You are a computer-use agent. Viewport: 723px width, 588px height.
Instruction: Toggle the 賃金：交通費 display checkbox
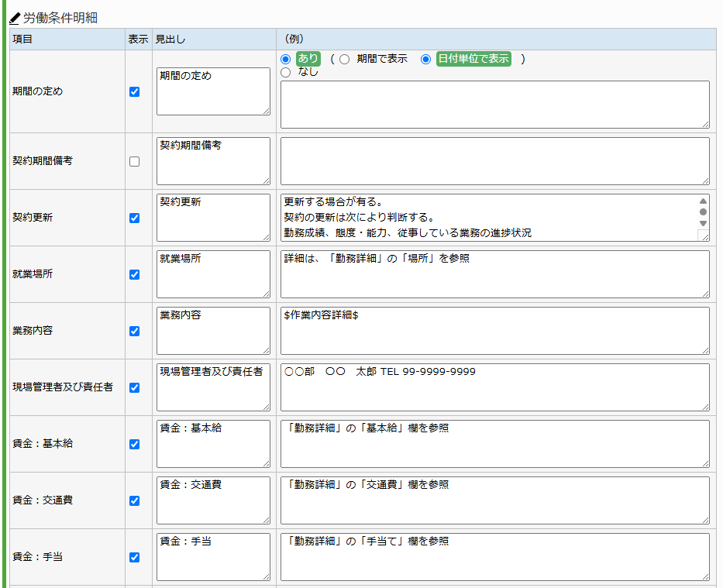click(135, 501)
